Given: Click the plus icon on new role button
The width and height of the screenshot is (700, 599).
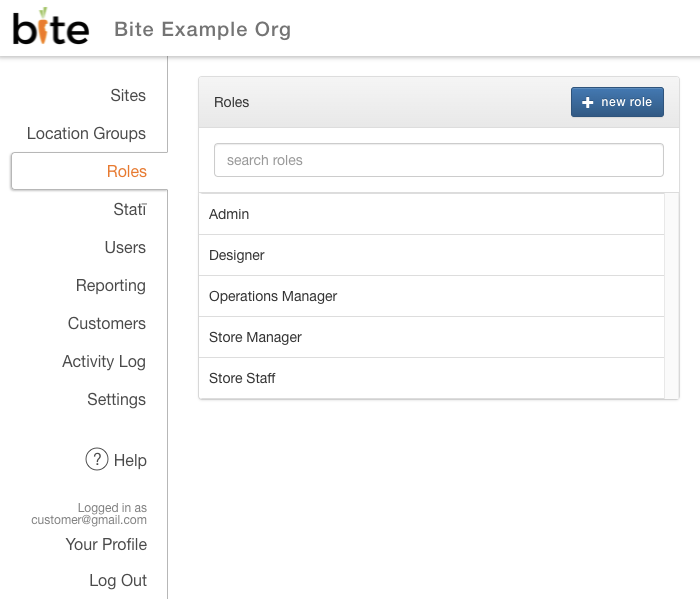Looking at the screenshot, I should 588,102.
